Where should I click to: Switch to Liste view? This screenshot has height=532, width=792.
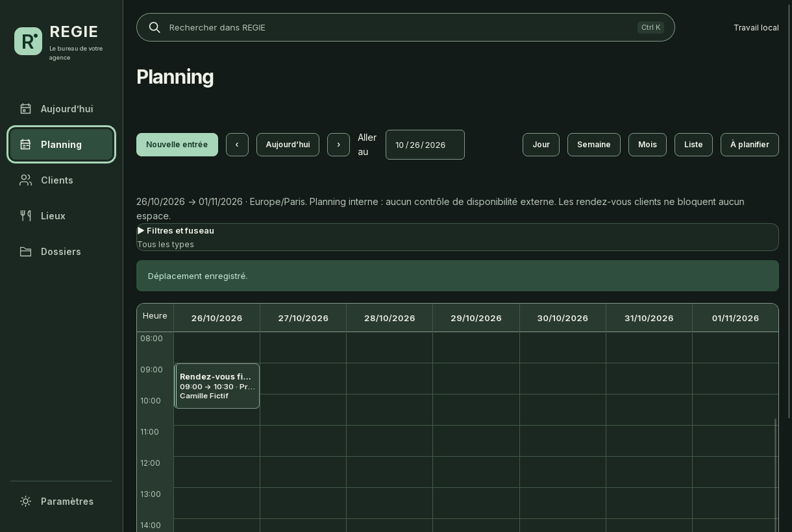(693, 145)
